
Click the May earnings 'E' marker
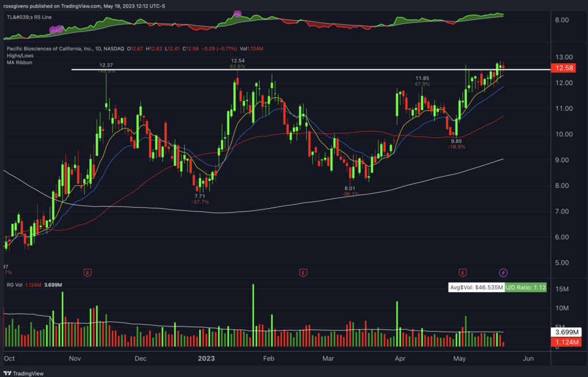pyautogui.click(x=462, y=273)
